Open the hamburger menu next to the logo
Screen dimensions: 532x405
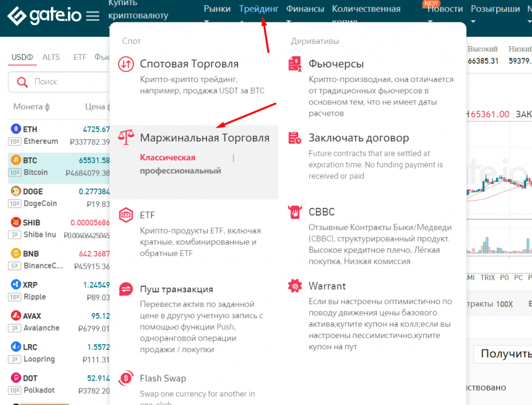coord(92,16)
